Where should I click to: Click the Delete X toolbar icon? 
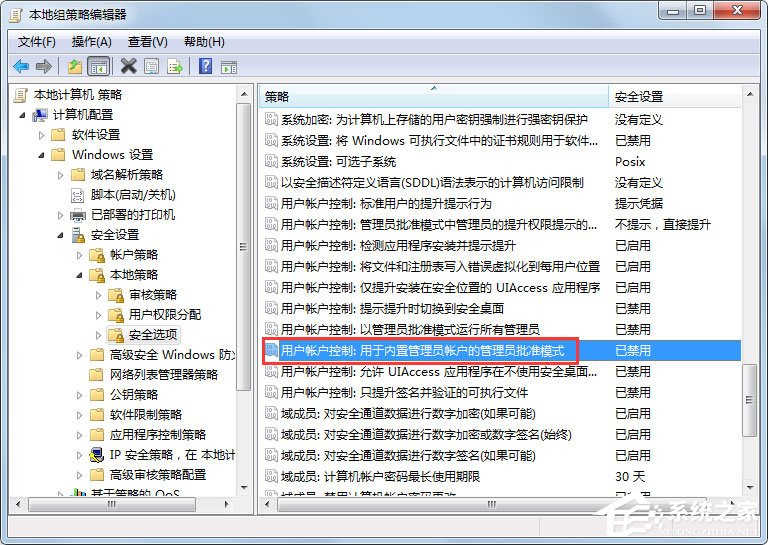tap(128, 66)
